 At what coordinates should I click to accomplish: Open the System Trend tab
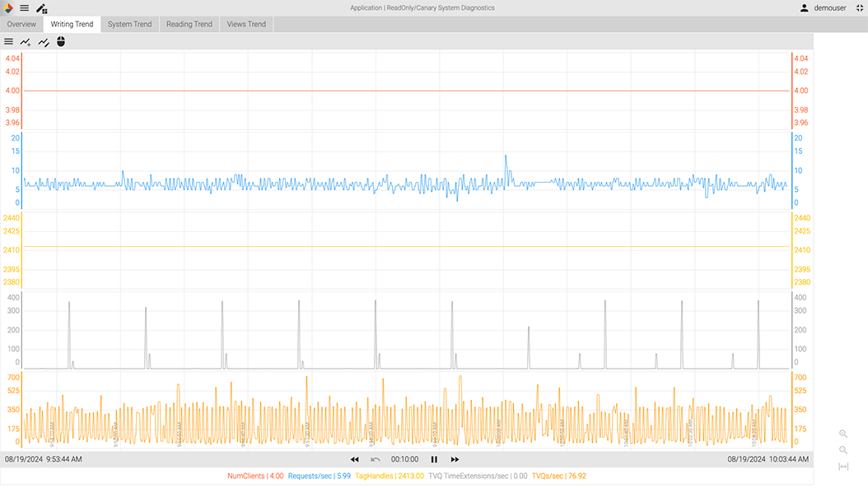[x=129, y=25]
